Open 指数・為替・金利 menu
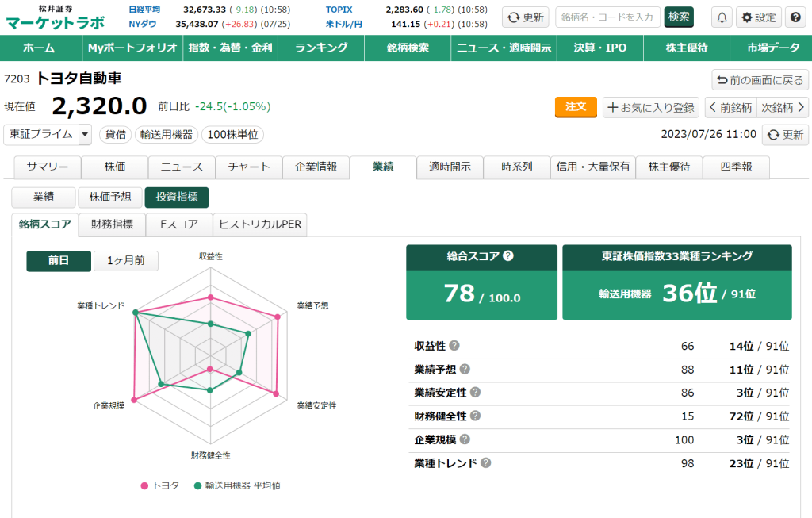 [231, 48]
